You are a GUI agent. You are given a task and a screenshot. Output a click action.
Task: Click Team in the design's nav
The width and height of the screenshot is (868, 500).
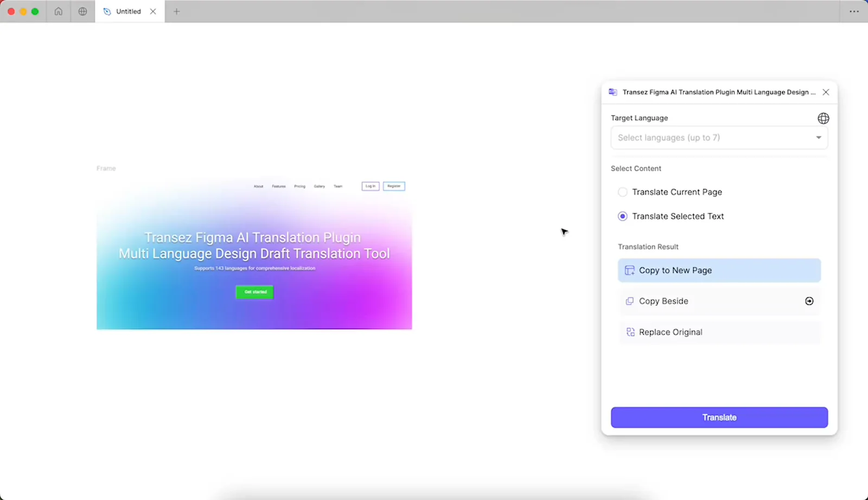tap(338, 187)
